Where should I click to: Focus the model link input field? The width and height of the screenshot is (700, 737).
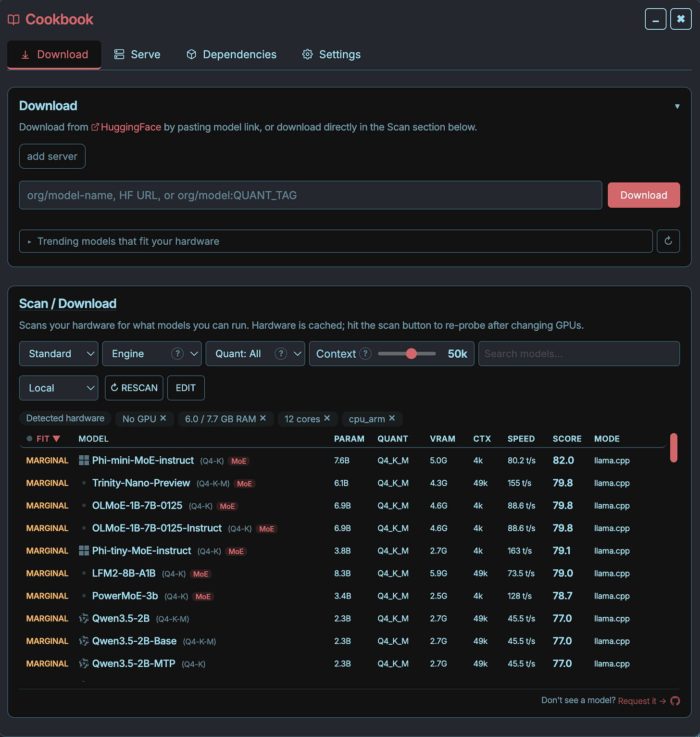pyautogui.click(x=311, y=195)
